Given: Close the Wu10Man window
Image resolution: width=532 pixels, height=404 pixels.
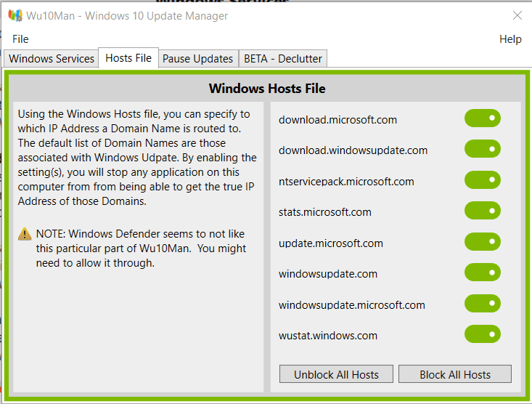Looking at the screenshot, I should click(x=517, y=16).
